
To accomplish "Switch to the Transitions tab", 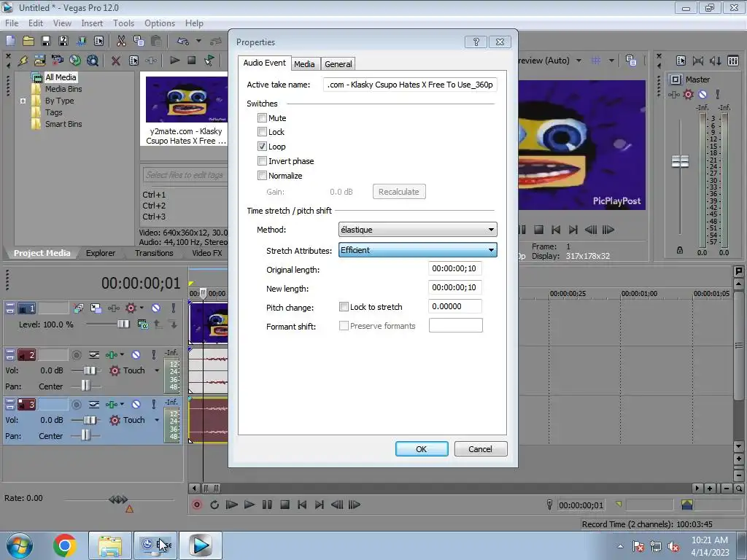I will [x=154, y=253].
